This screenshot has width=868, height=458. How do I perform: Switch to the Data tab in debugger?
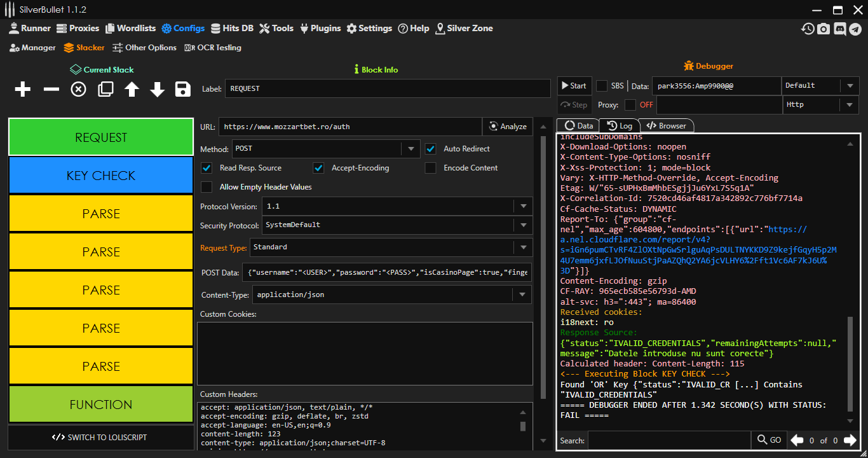point(578,126)
